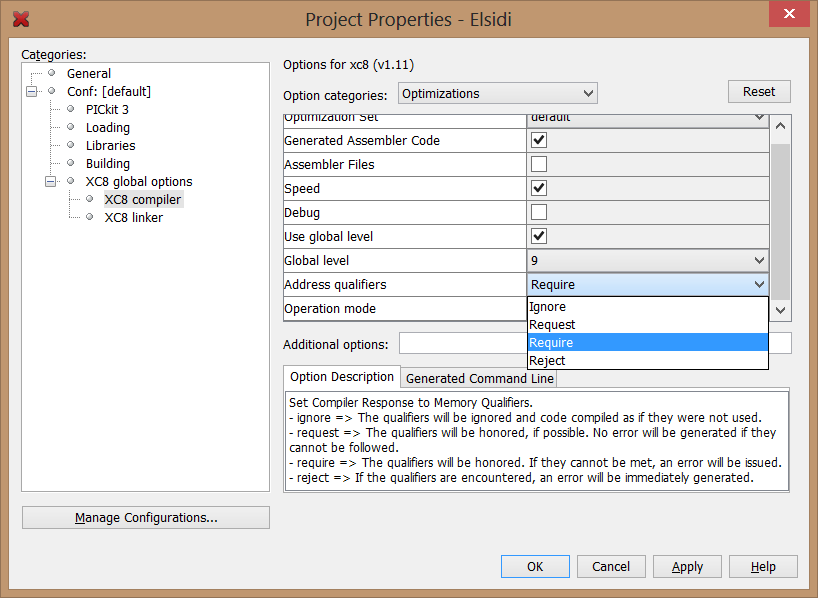The width and height of the screenshot is (818, 600).
Task: Select the Loading tree node
Action: pyautogui.click(x=107, y=127)
